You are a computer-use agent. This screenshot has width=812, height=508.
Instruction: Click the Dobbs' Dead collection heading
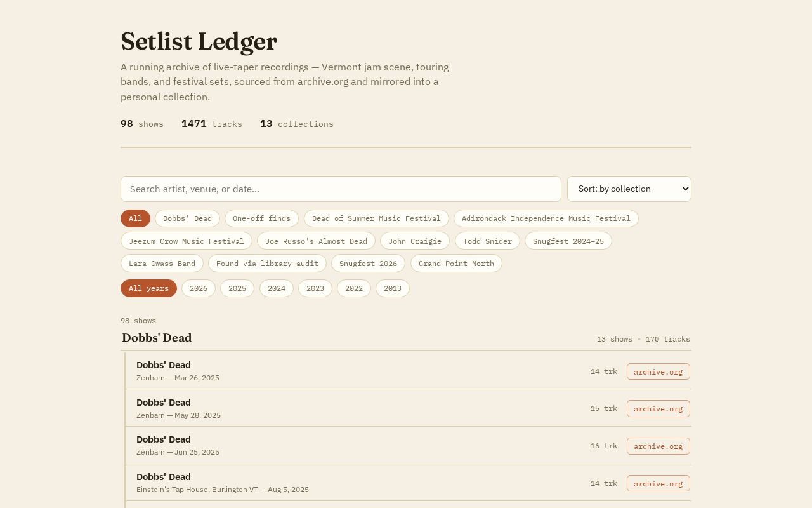(157, 338)
